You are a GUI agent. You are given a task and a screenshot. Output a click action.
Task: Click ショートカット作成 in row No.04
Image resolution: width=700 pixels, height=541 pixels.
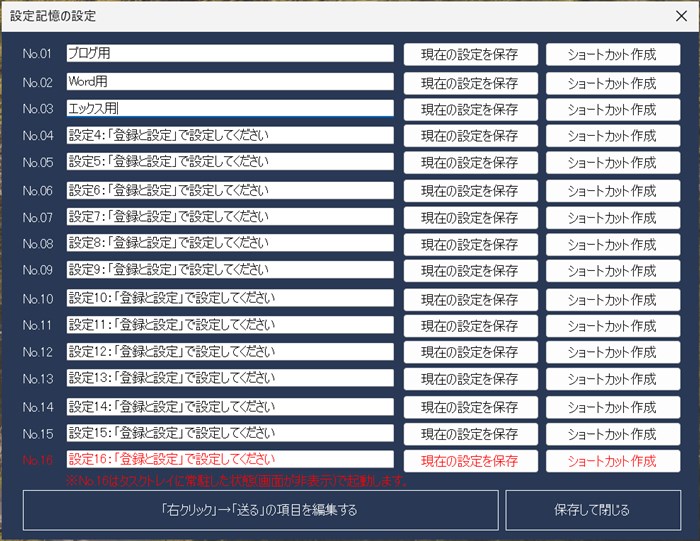click(x=613, y=136)
